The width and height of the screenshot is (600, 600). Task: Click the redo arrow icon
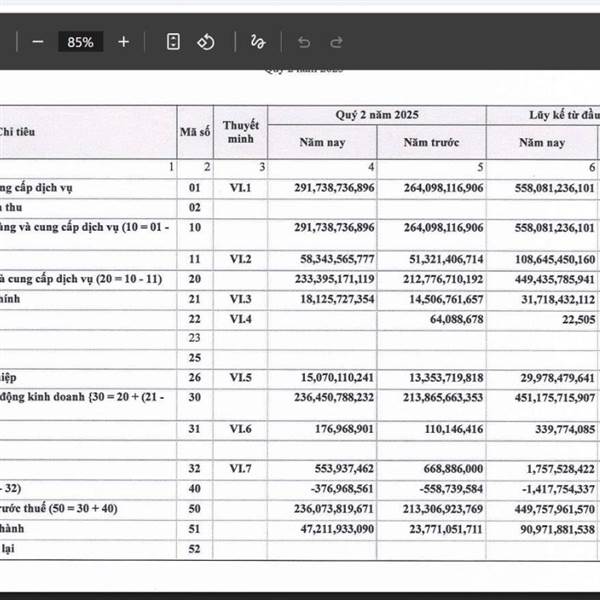coord(336,42)
